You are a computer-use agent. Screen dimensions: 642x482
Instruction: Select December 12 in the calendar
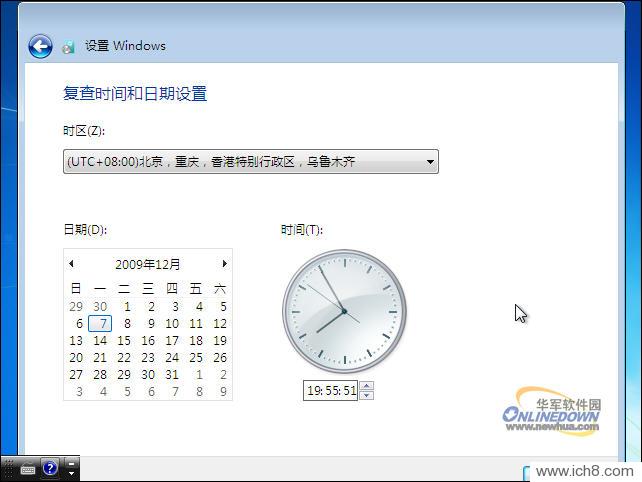click(220, 324)
